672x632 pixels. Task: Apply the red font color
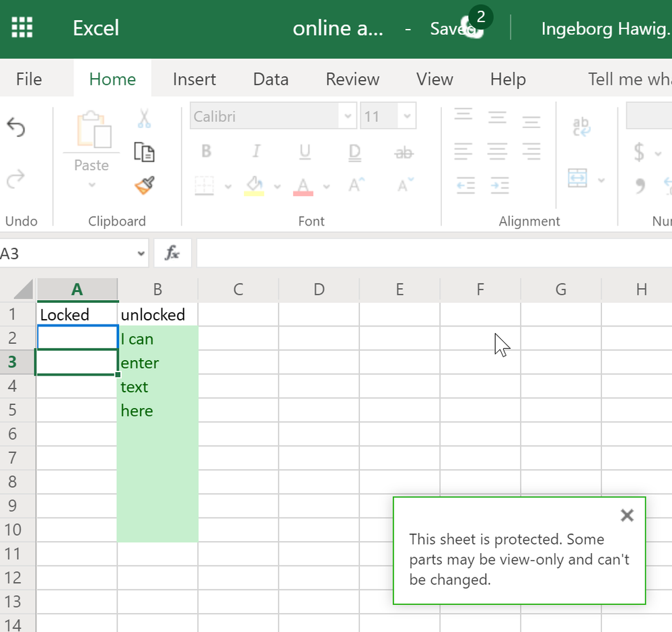[303, 186]
